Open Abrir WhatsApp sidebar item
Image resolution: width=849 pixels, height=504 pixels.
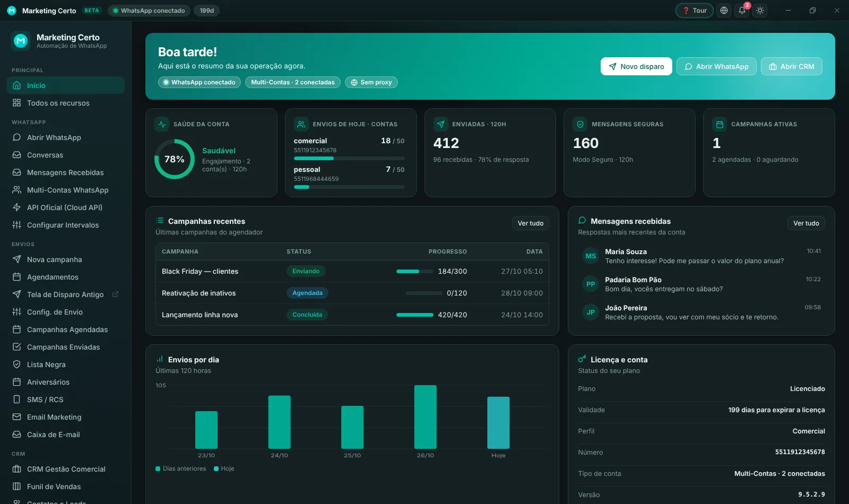click(x=65, y=137)
